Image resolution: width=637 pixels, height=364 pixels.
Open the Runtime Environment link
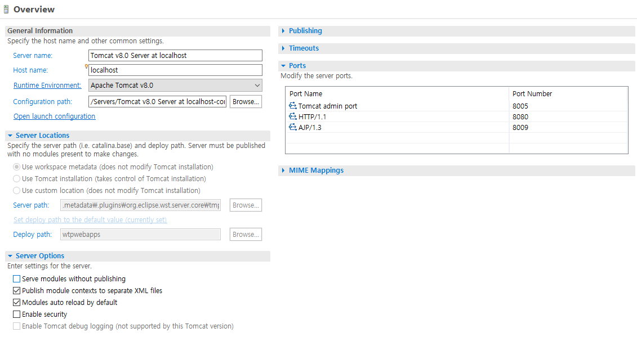click(47, 85)
